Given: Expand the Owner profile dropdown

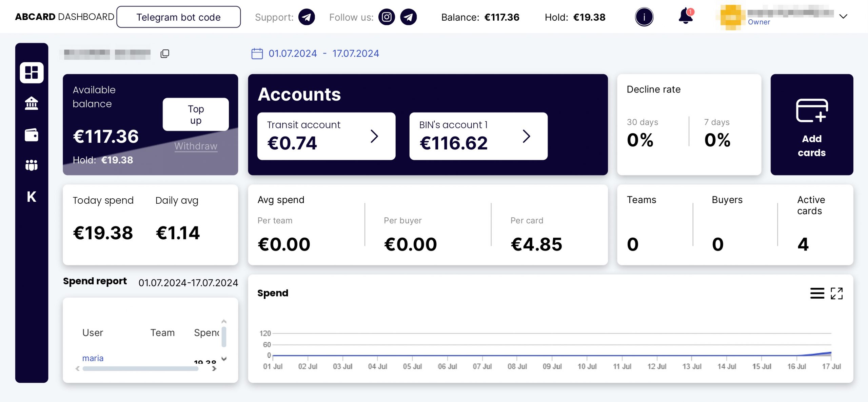Looking at the screenshot, I should [843, 16].
